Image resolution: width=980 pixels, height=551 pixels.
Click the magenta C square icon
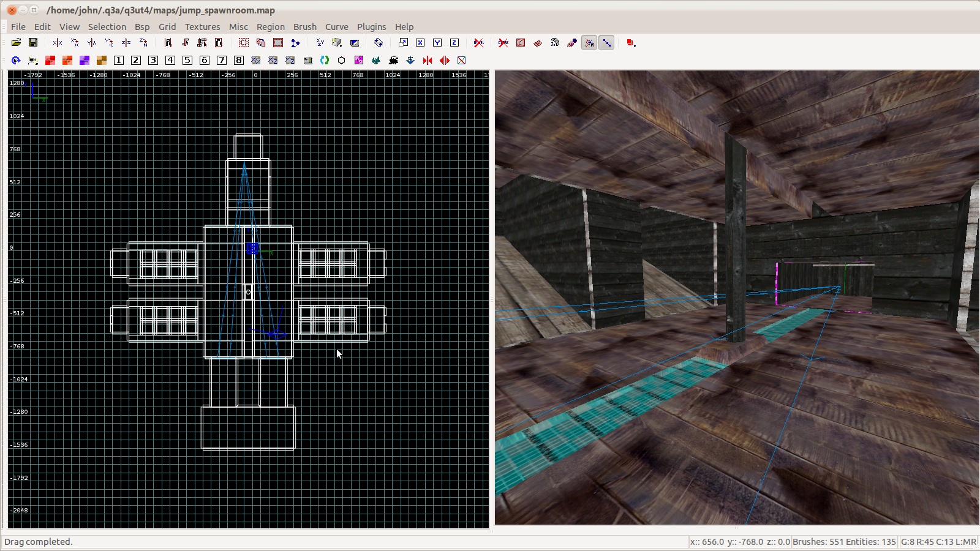click(359, 60)
